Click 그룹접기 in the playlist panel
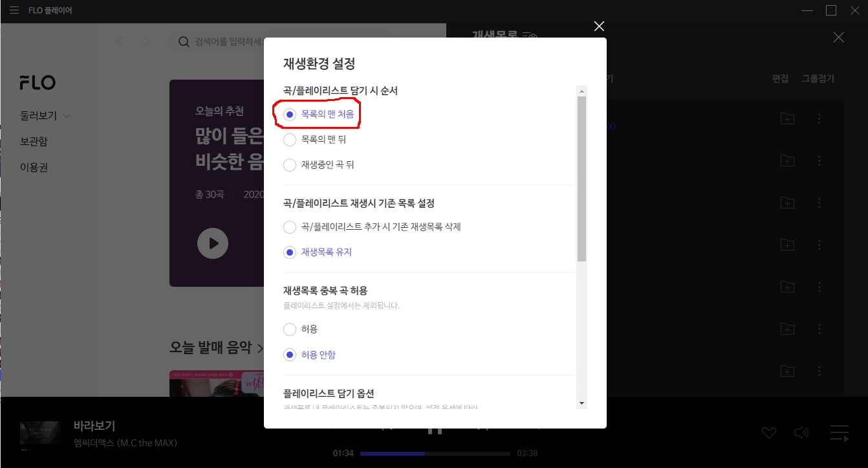This screenshot has height=468, width=868. [x=818, y=79]
